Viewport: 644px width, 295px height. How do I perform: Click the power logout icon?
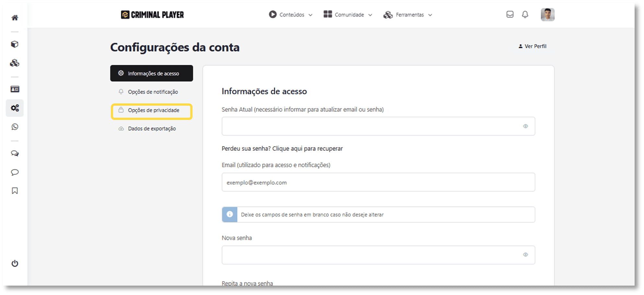(15, 263)
